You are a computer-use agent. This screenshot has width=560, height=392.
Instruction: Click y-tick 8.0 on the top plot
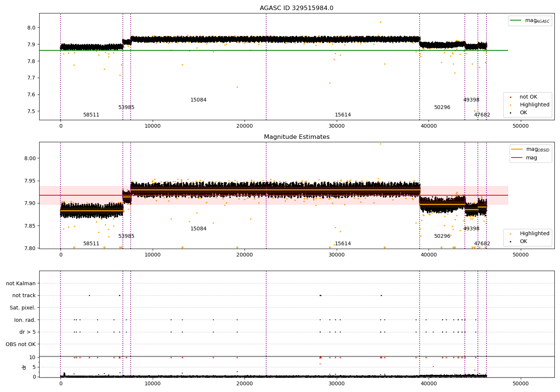31,28
